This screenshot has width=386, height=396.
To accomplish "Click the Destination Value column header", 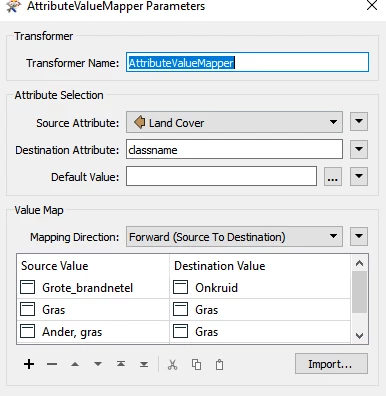I will 260,266.
